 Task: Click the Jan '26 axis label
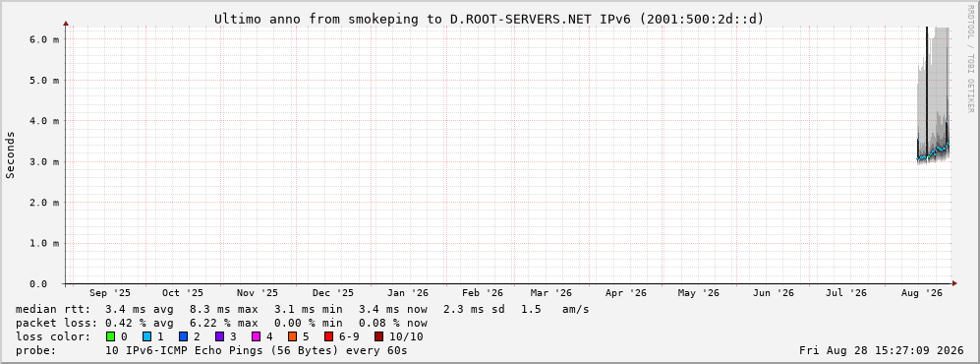(408, 293)
